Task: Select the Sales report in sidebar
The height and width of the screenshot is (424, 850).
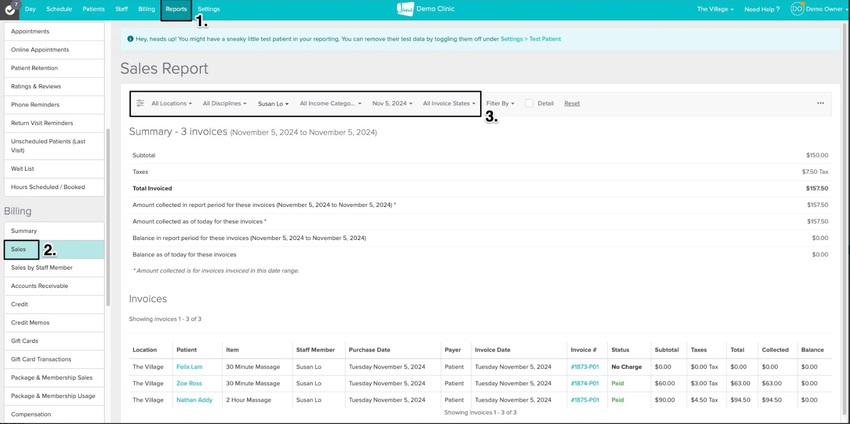Action: (54, 249)
